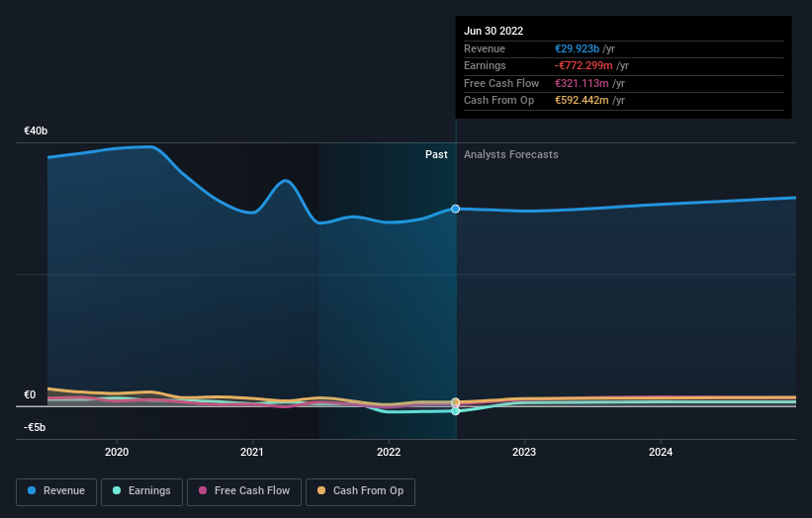The image size is (812, 518).
Task: Click the blue Revenue data point marker
Action: point(455,209)
